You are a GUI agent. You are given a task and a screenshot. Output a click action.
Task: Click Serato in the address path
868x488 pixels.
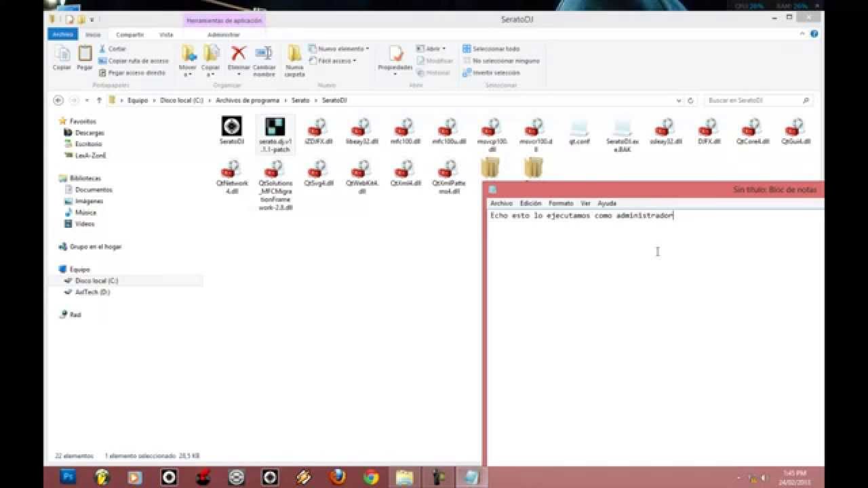[300, 100]
